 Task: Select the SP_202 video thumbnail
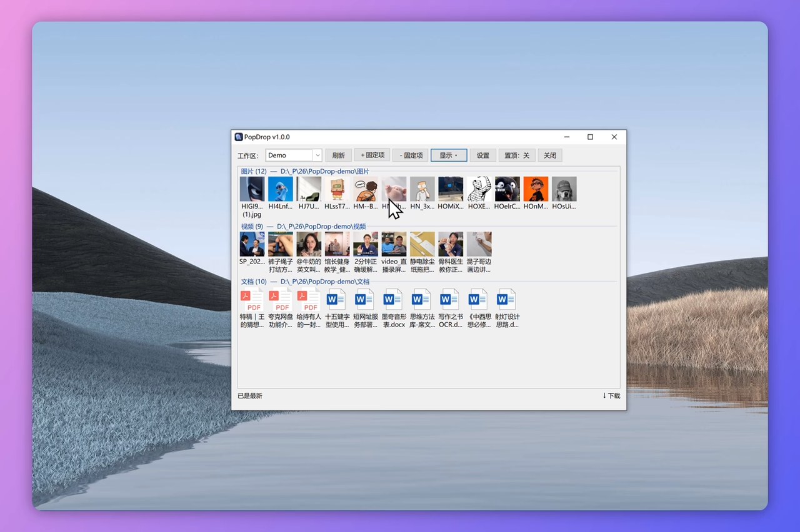252,244
